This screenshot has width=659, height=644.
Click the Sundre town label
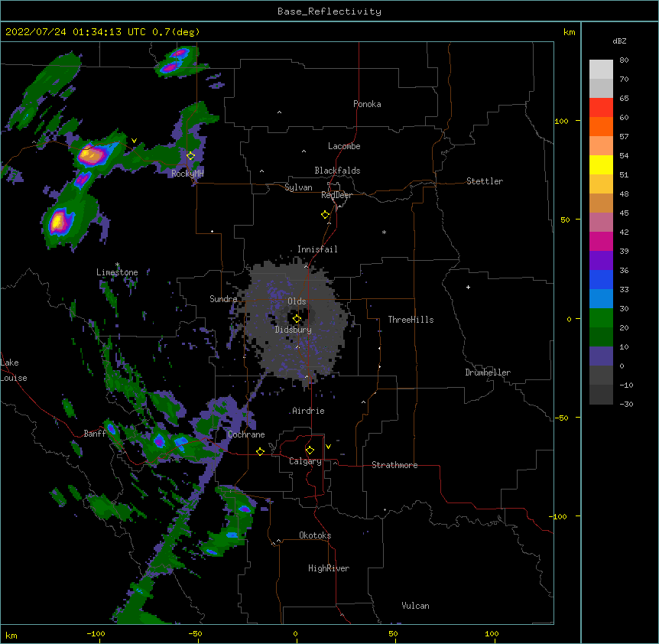[223, 299]
